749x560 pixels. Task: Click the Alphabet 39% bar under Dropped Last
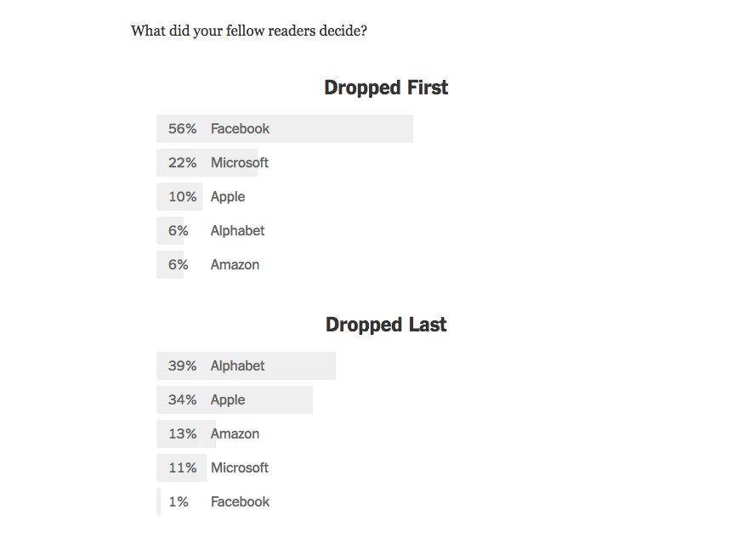click(x=246, y=365)
